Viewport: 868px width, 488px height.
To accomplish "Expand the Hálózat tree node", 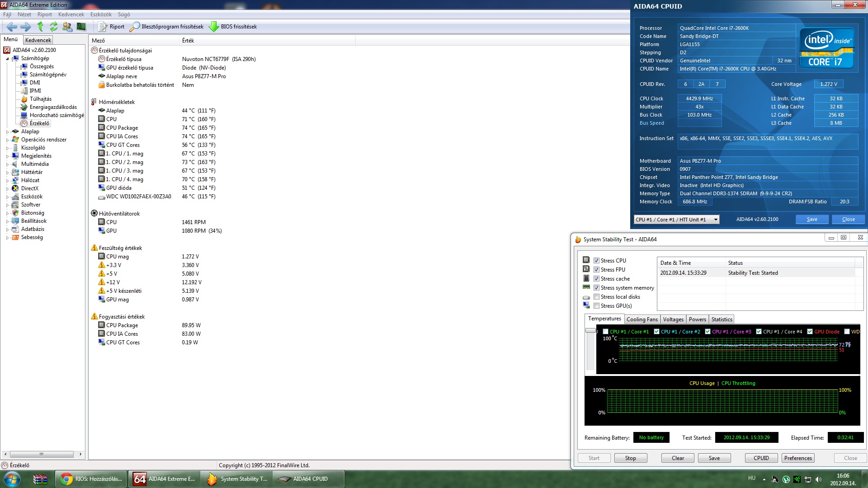I will click(7, 181).
